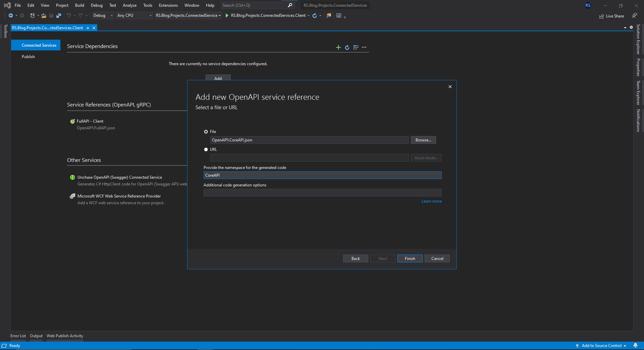Click the Browse... button
The image size is (644, 350).
click(x=423, y=140)
